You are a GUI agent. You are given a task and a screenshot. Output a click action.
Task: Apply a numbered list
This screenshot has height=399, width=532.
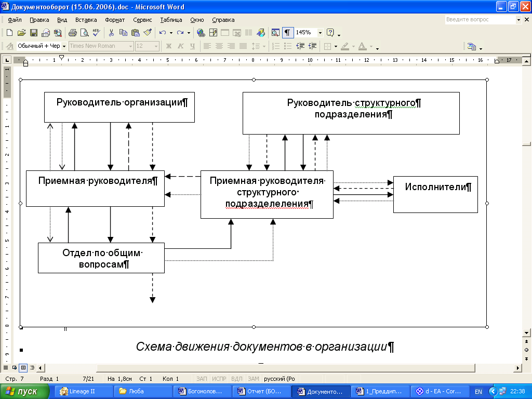(x=276, y=46)
